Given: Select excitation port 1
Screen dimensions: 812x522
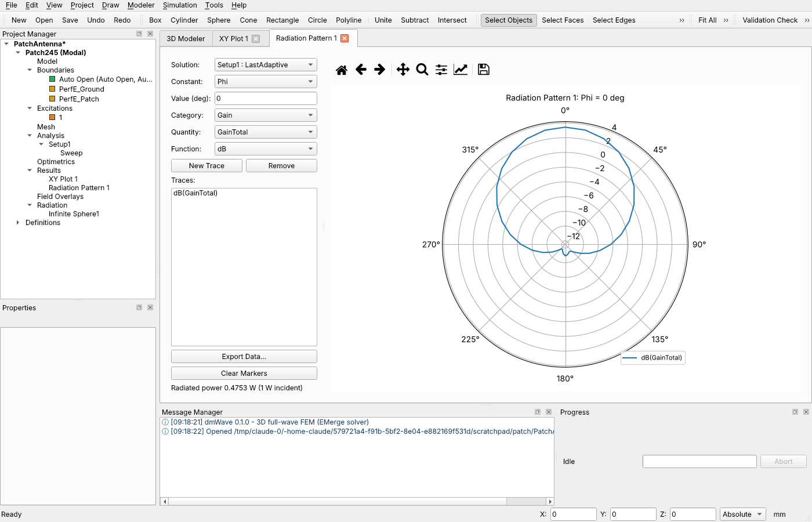Looking at the screenshot, I should [x=60, y=117].
